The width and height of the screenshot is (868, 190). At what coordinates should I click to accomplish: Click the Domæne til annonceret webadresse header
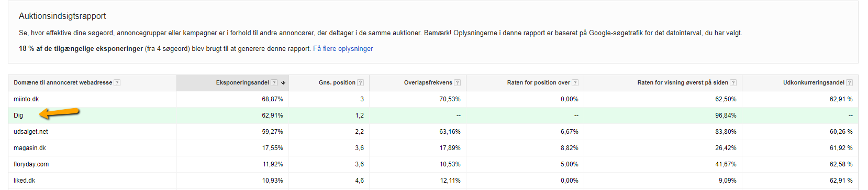[x=63, y=83]
